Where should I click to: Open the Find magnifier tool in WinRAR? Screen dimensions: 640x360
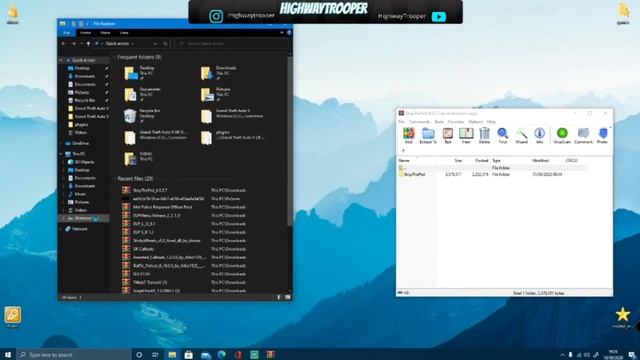point(502,136)
